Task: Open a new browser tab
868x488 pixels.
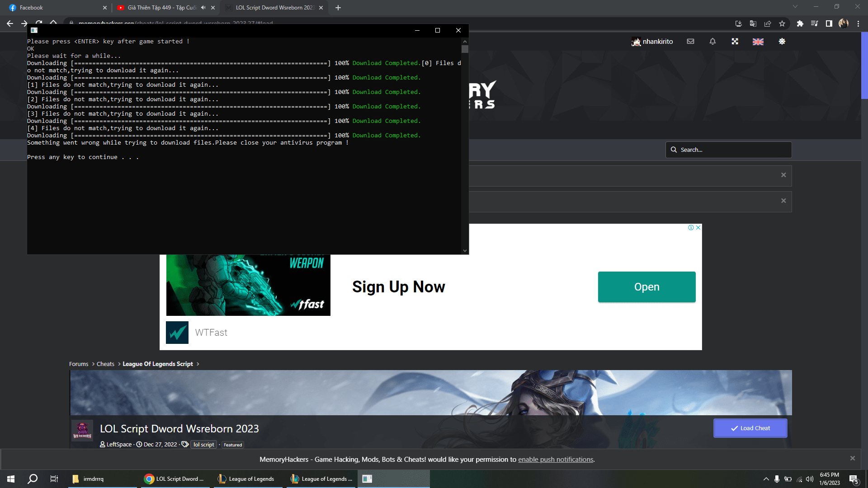Action: (338, 8)
